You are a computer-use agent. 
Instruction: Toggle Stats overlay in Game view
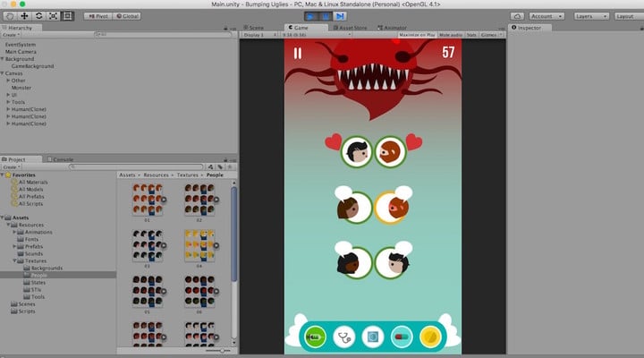point(471,35)
